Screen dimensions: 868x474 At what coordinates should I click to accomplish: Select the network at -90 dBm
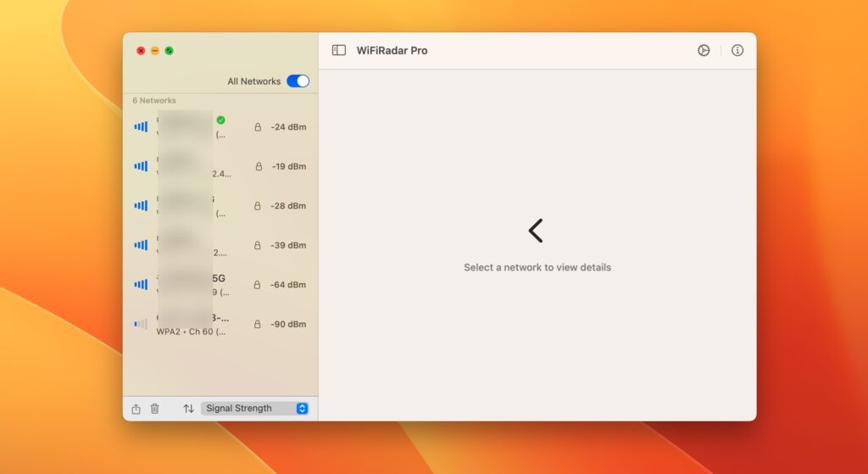[x=220, y=324]
